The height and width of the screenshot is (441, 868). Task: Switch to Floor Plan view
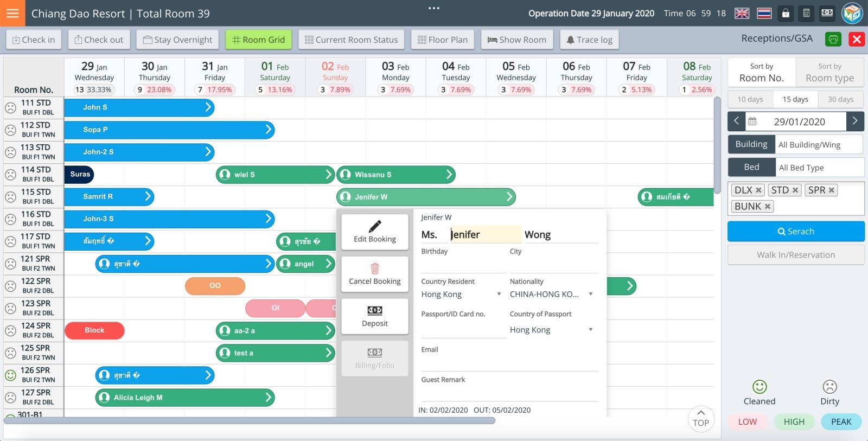[442, 40]
